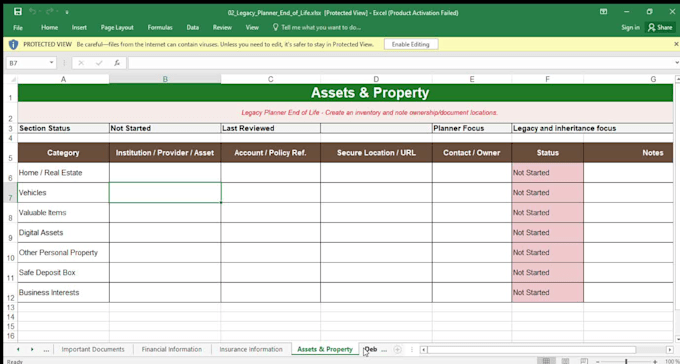Click the zoom slider handle
Screen dimensions: 680x364
point(626,361)
